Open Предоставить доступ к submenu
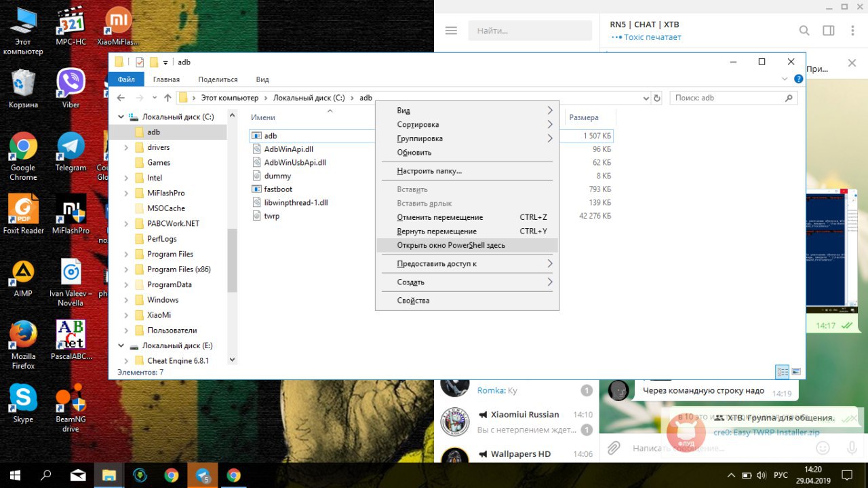868x488 pixels. point(467,263)
